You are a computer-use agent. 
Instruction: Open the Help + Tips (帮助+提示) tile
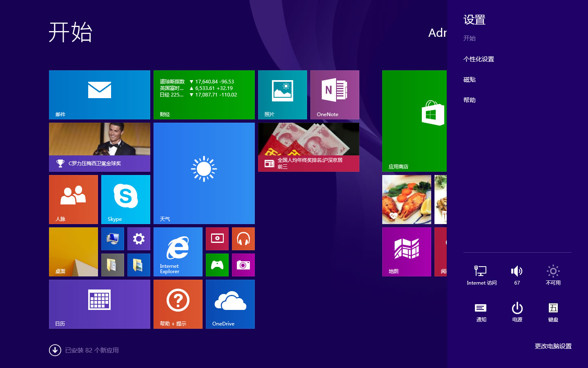[178, 304]
